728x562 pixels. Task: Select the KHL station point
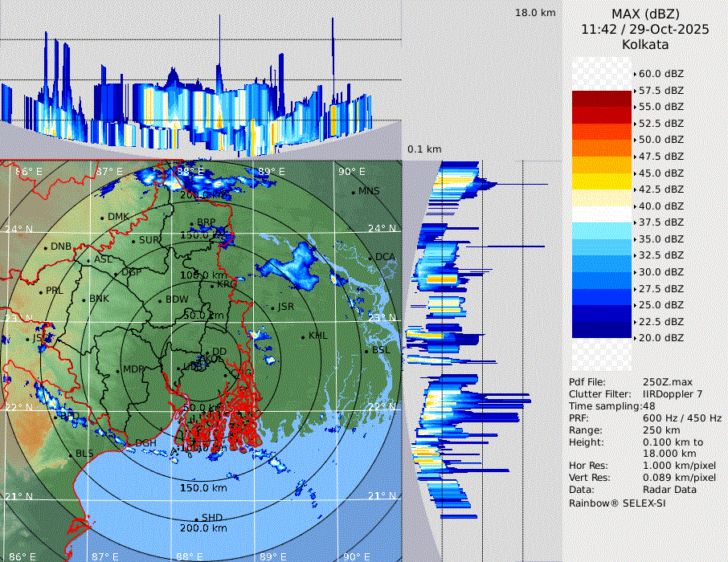(303, 336)
